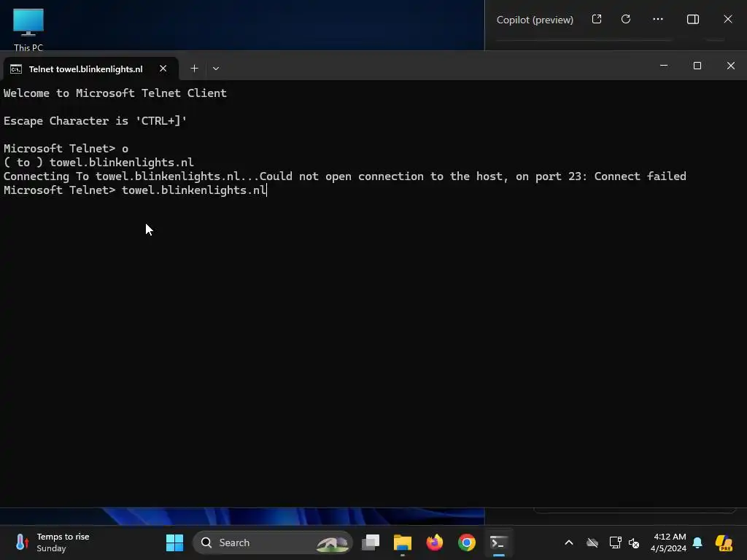Launch Google Chrome from the taskbar
The image size is (747, 560).
pos(466,542)
